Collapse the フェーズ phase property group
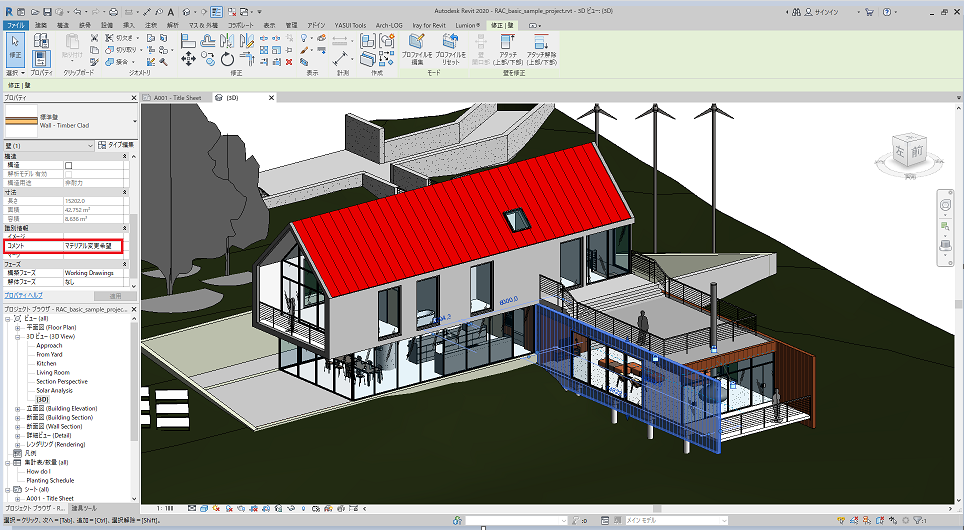 (125, 264)
